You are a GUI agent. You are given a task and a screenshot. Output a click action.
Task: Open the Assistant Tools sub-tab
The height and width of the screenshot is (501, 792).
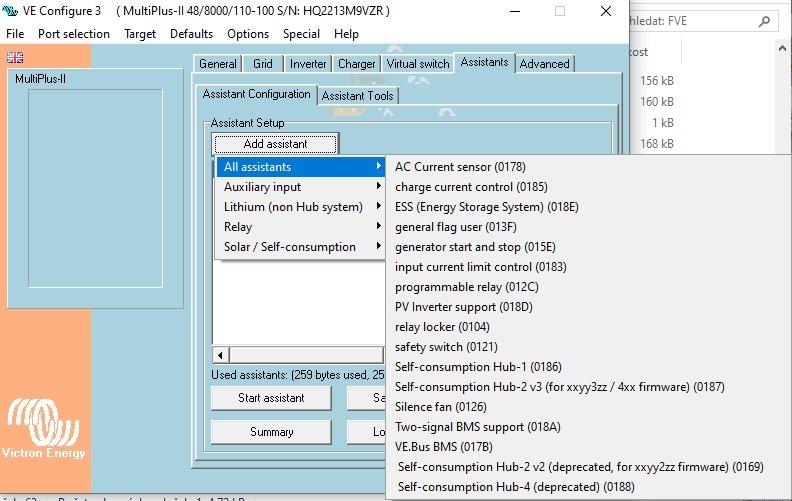[358, 96]
